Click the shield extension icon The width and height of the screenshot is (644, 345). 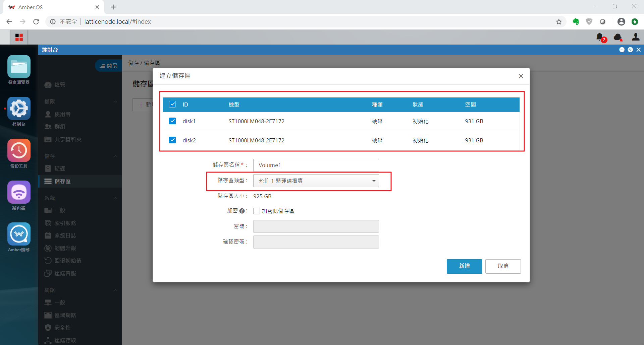tap(589, 21)
